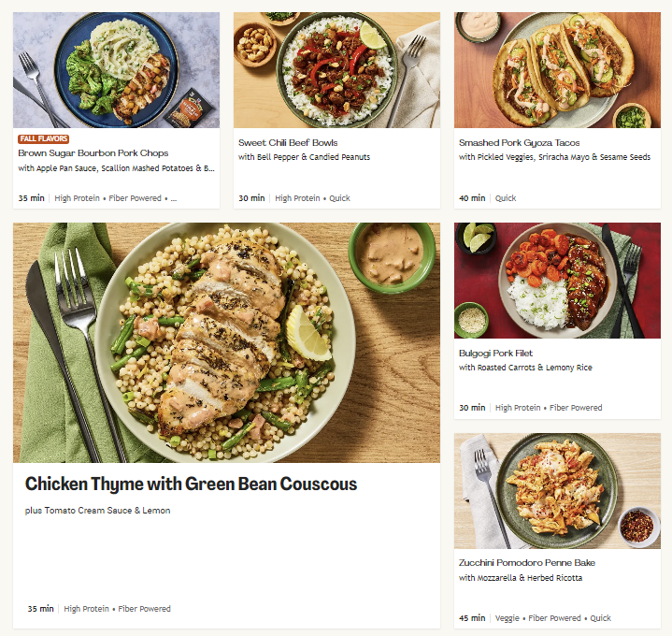Open the Brown Sugar Bourbon Pork Chops photo

116,70
